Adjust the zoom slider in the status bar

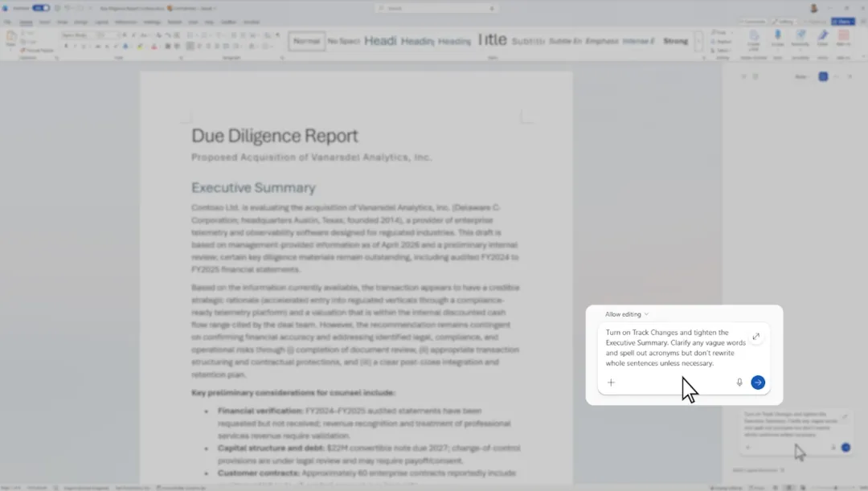tap(836, 488)
